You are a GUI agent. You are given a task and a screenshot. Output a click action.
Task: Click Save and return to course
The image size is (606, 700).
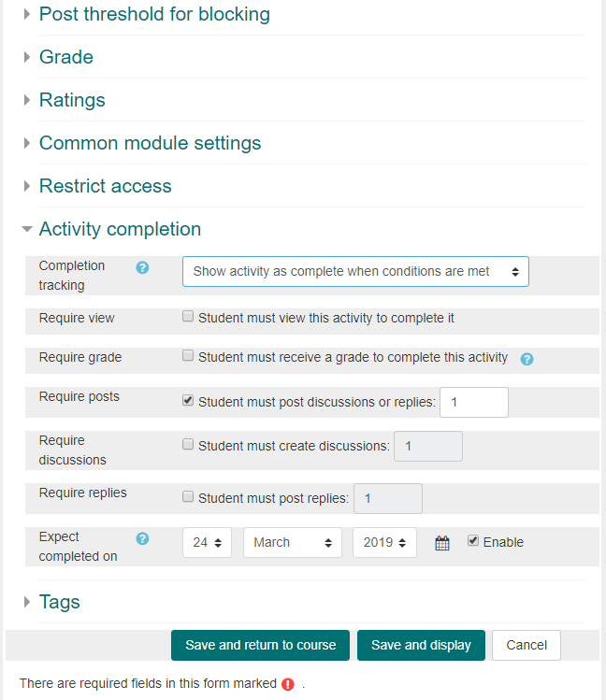260,645
